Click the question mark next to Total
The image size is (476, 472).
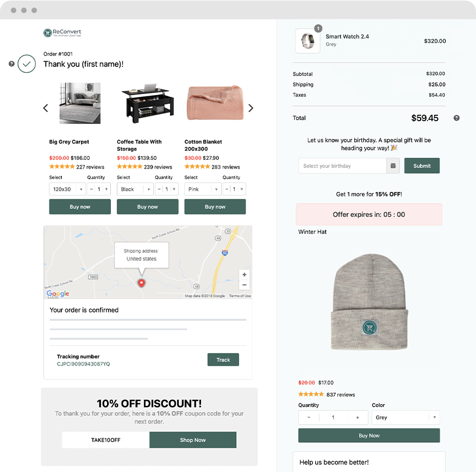(x=456, y=117)
